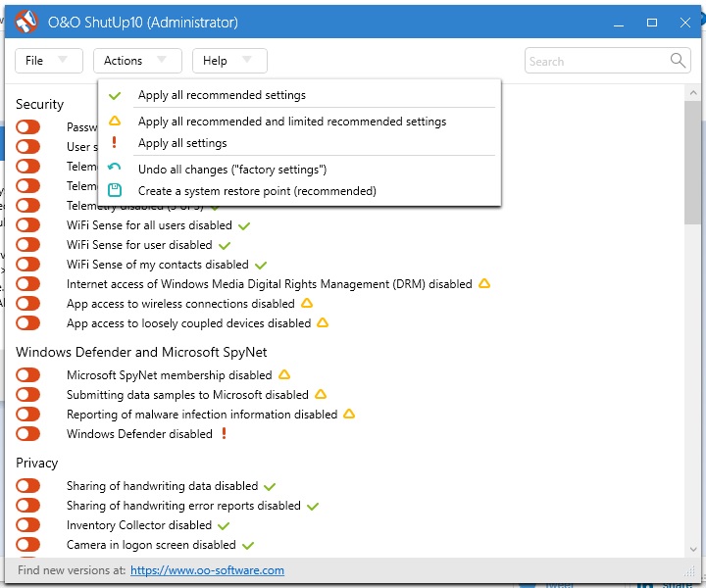Click green check next to WiFi Sense for all users

coord(244,225)
